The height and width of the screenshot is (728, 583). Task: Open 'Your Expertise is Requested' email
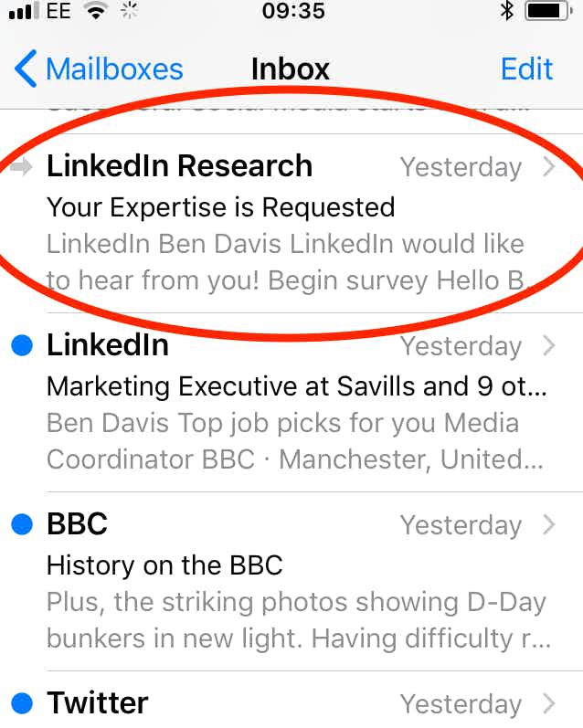pos(220,207)
